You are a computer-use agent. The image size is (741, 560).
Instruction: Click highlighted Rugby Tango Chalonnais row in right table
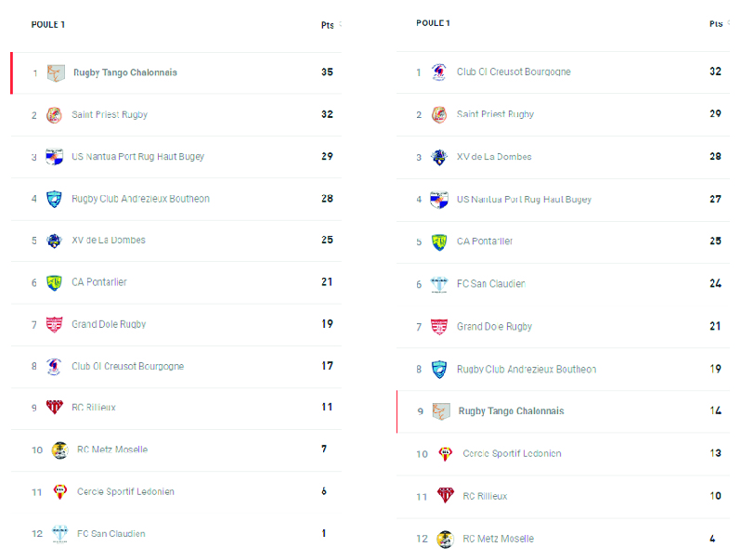511,411
